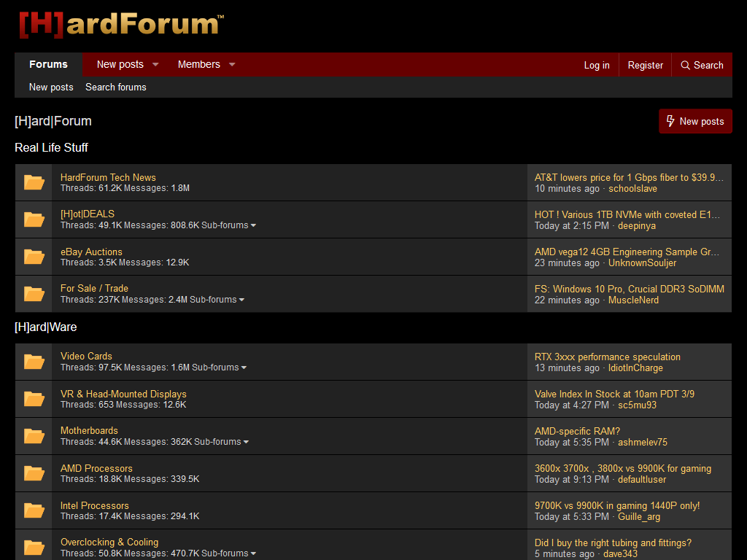Click the folder icon for eBay Auctions

coord(34,257)
